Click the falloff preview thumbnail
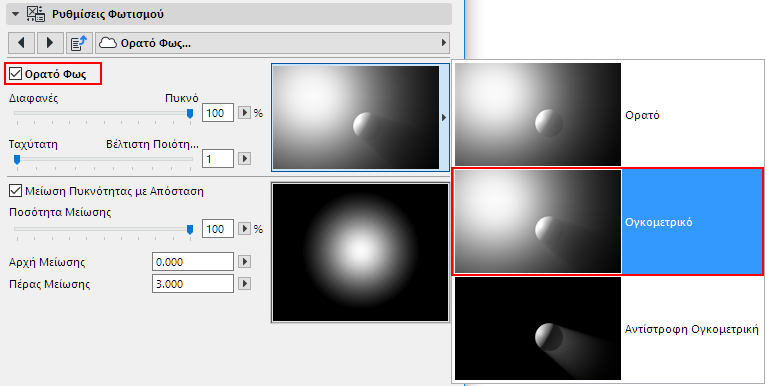This screenshot has width=767, height=386. click(x=360, y=252)
